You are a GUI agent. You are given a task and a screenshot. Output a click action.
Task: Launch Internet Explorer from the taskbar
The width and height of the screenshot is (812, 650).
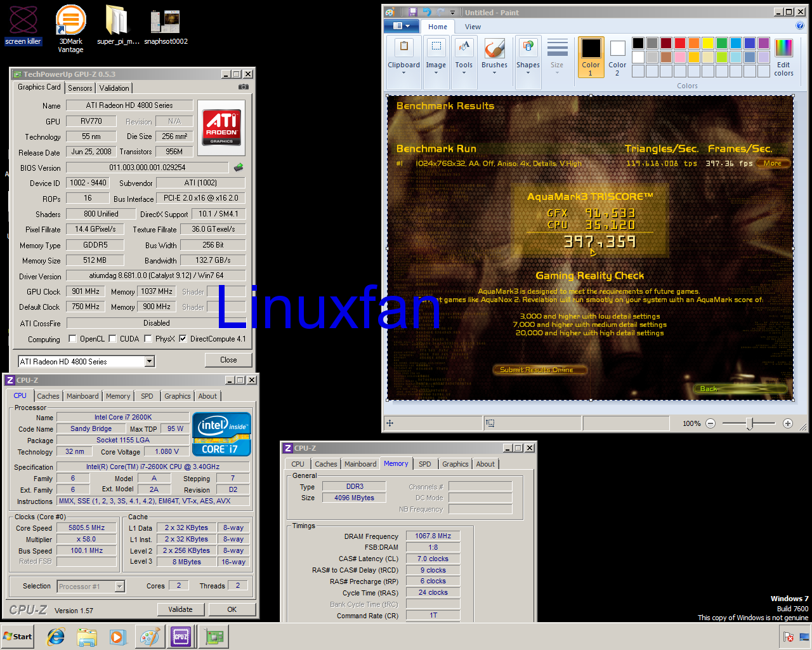56,637
